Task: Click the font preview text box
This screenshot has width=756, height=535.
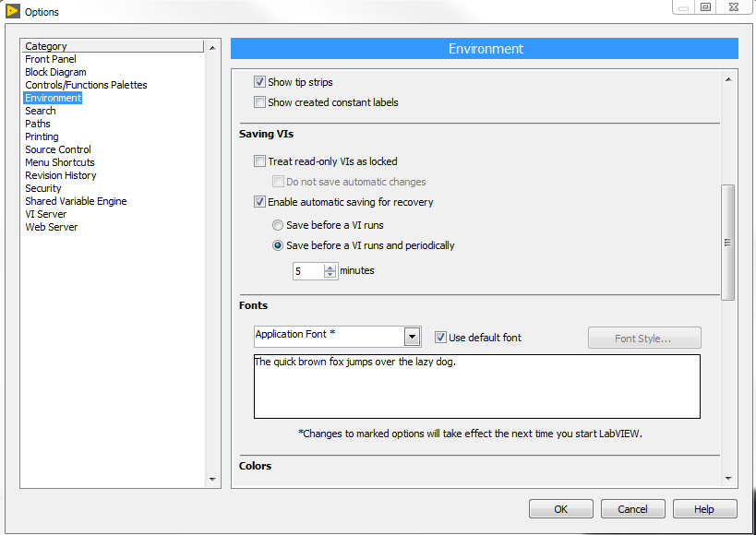Action: (477, 386)
